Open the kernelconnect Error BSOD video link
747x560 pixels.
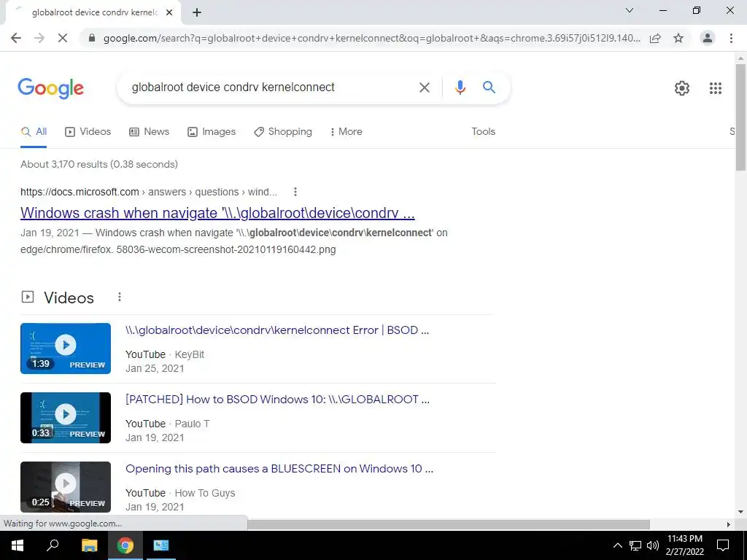tap(277, 330)
